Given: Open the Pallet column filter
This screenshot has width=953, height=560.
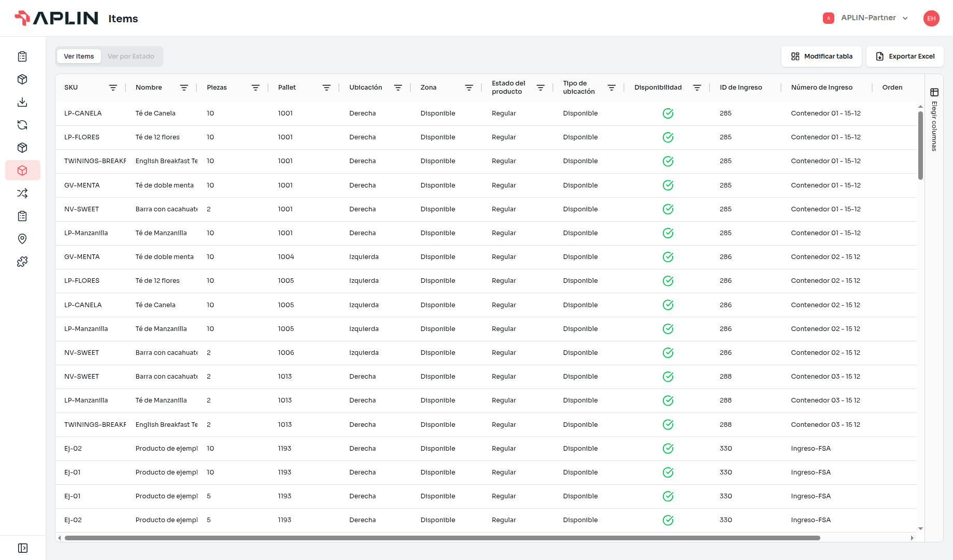Looking at the screenshot, I should coord(326,88).
